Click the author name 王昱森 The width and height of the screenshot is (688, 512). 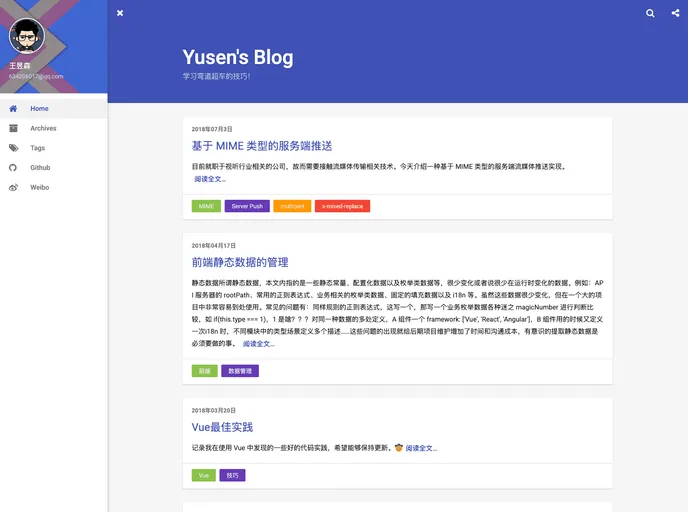(x=20, y=66)
